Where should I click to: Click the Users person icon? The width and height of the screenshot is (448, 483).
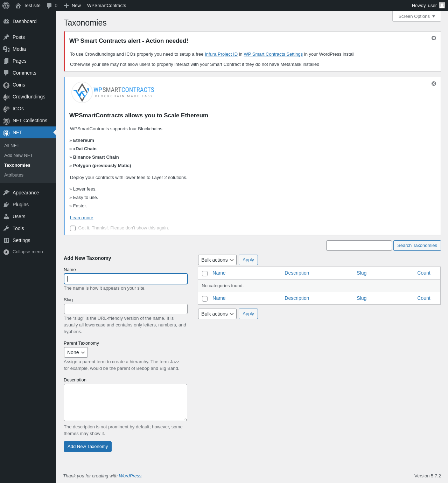pos(6,216)
